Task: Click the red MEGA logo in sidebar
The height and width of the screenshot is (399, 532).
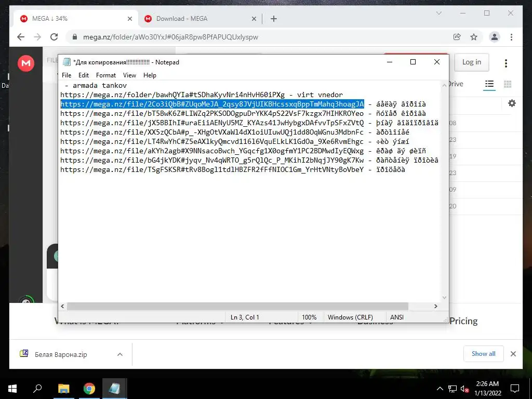Action: [x=26, y=63]
